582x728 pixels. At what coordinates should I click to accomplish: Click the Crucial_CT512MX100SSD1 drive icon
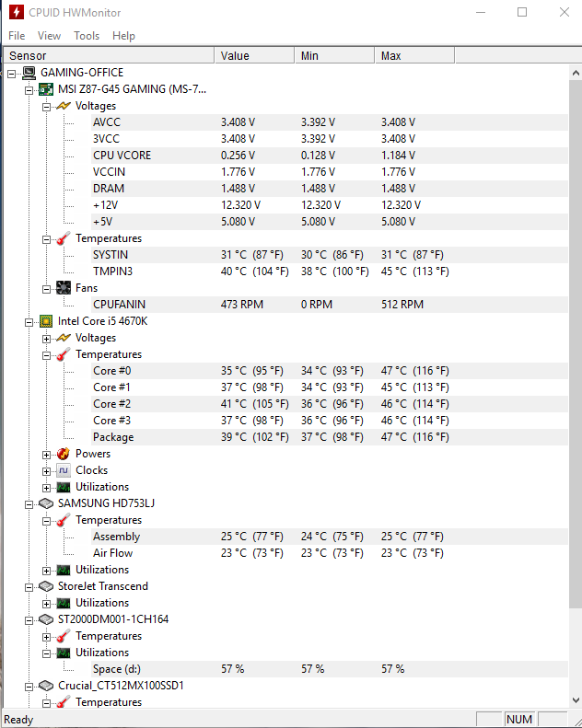coord(46,686)
